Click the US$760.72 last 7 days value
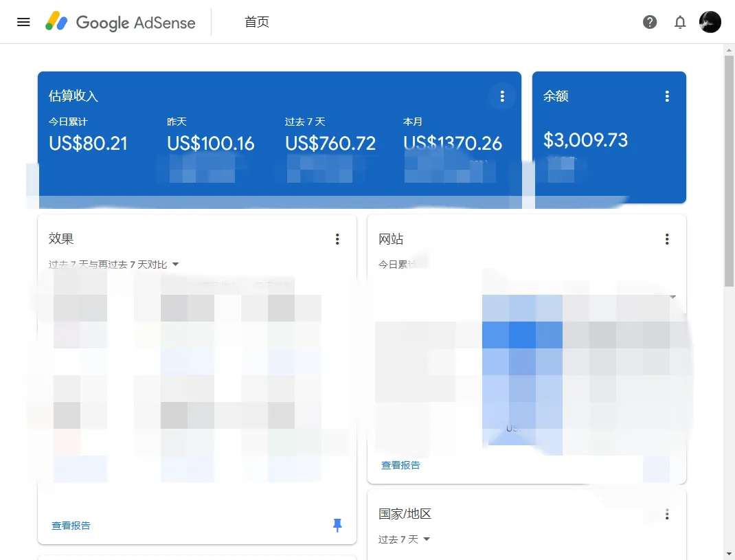Viewport: 735px width, 560px height. pyautogui.click(x=330, y=143)
